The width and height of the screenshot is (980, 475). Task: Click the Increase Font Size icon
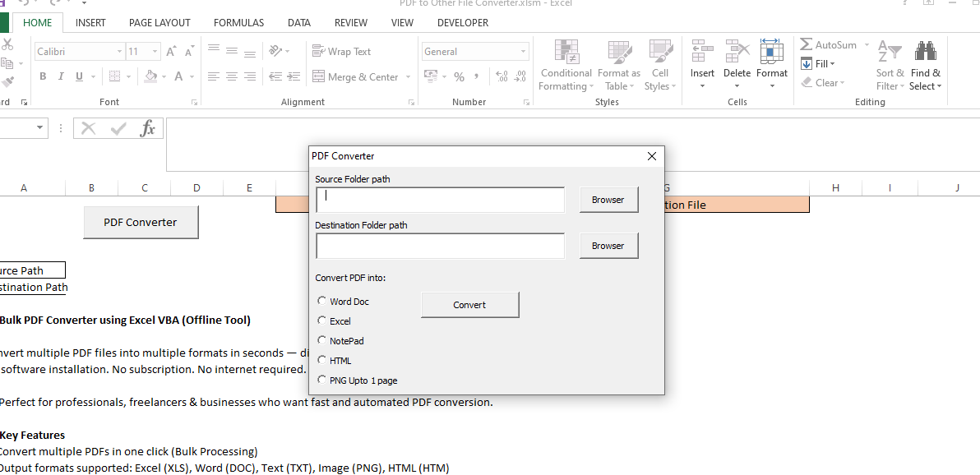point(171,52)
